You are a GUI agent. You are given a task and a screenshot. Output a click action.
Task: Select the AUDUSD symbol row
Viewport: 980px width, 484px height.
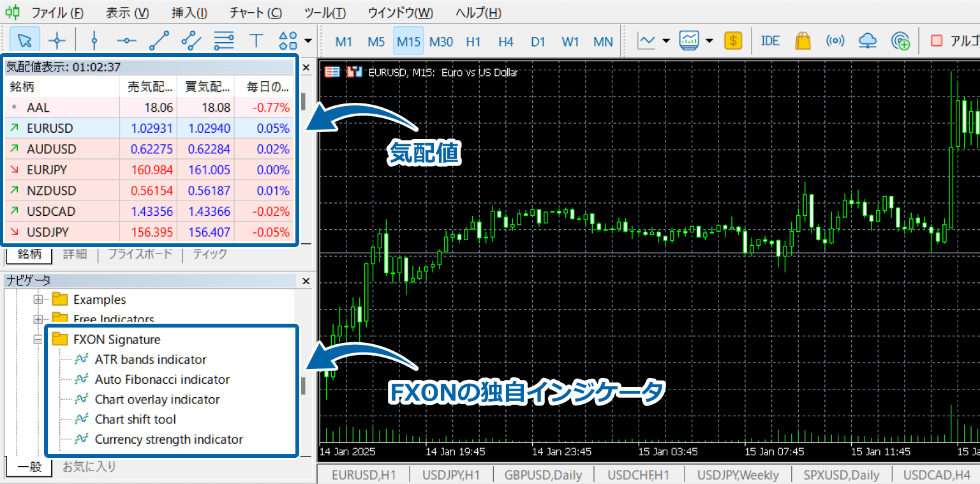click(x=149, y=149)
